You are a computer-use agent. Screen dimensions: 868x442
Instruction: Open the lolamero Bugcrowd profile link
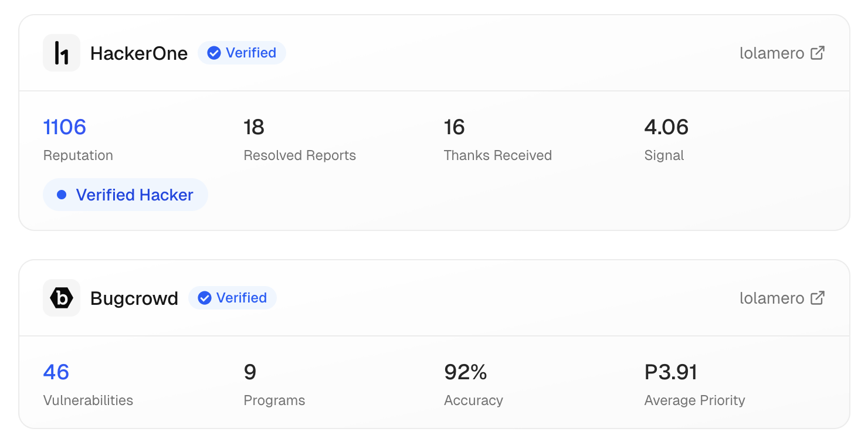[x=772, y=298]
